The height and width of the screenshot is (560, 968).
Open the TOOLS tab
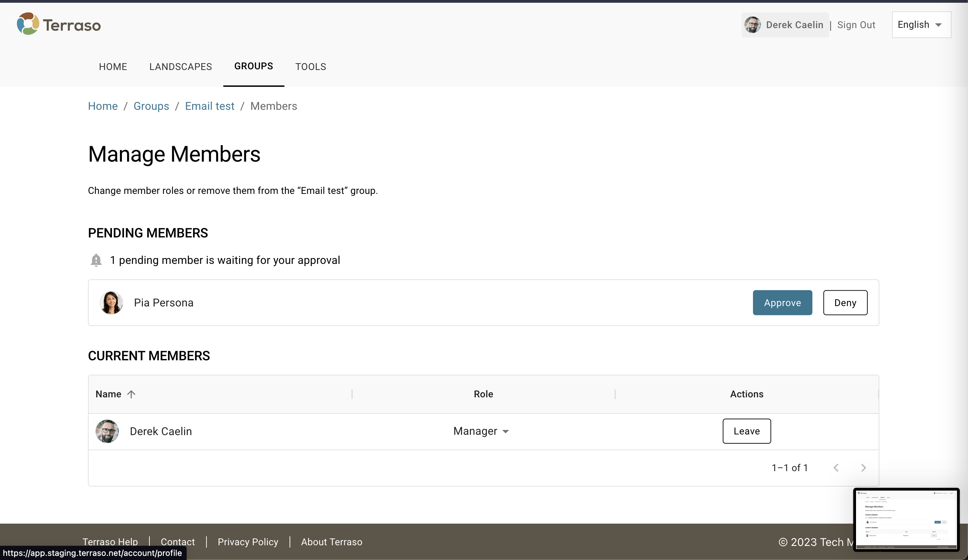pos(311,67)
